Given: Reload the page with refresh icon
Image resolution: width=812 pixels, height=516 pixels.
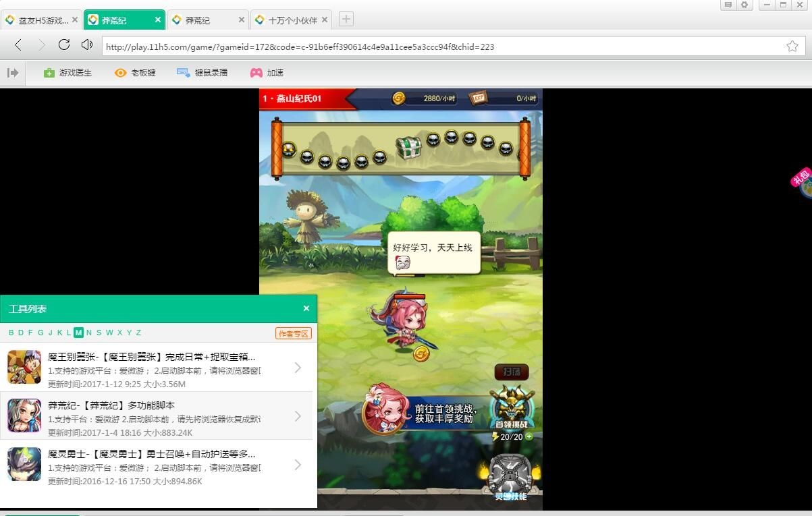Looking at the screenshot, I should tap(64, 45).
